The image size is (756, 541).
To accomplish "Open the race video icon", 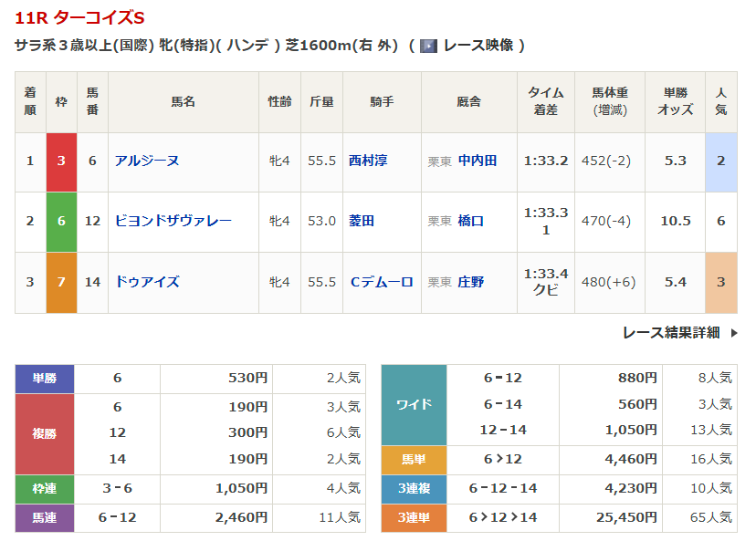I will point(428,46).
